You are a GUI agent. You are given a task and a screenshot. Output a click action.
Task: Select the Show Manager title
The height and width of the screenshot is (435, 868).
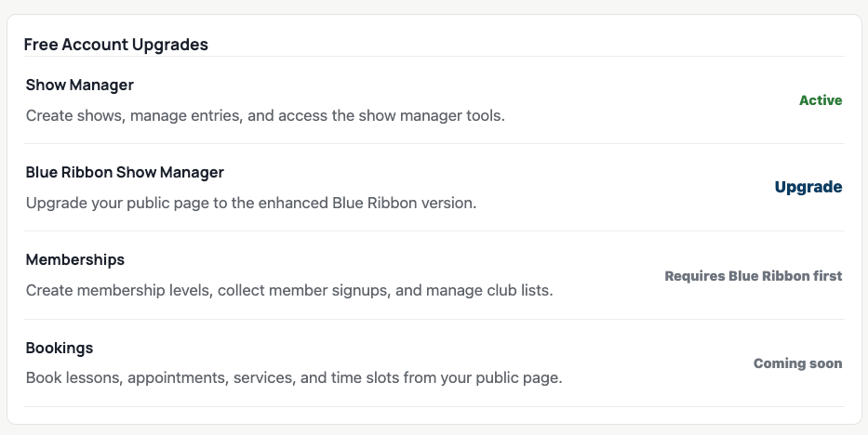point(80,85)
